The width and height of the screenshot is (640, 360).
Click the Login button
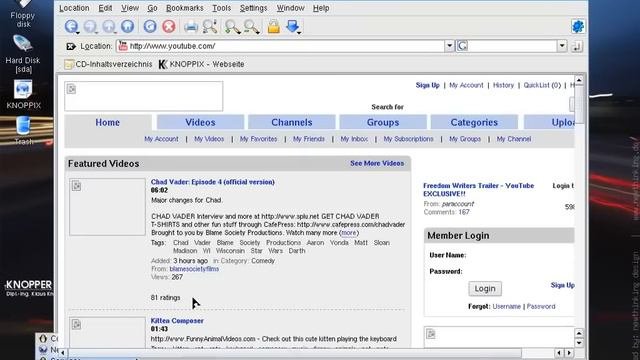click(485, 289)
